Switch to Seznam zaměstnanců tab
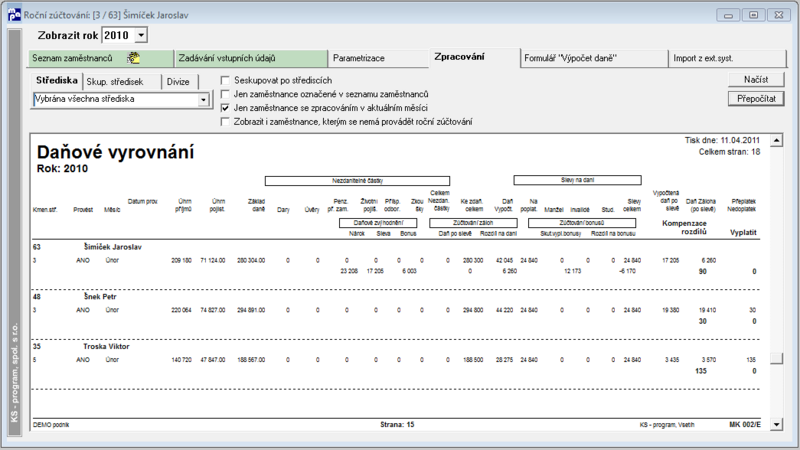 click(101, 58)
